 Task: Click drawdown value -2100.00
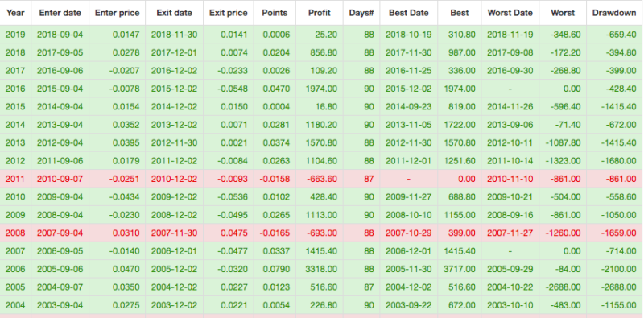(618, 270)
